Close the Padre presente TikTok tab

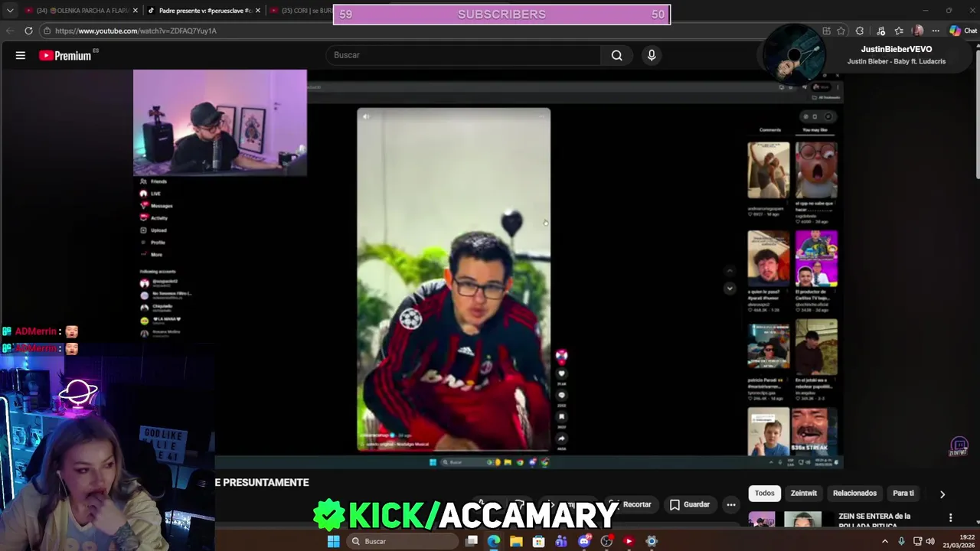tap(257, 11)
